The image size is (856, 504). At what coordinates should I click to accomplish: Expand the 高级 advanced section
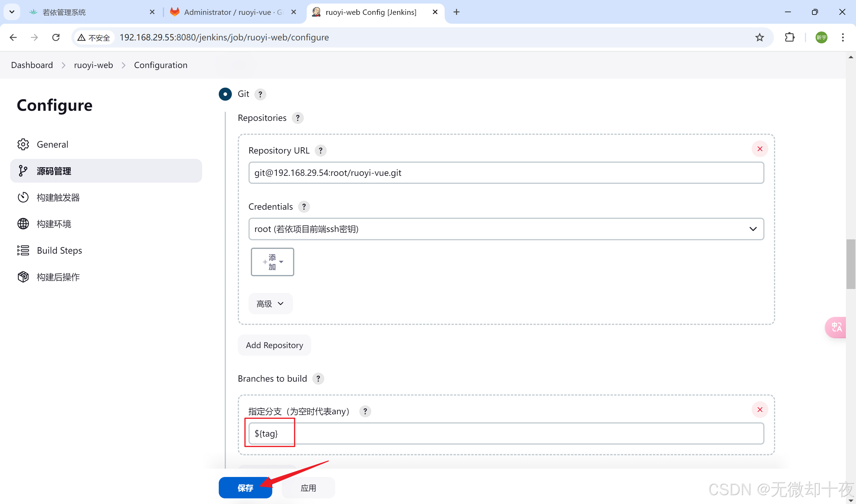pyautogui.click(x=270, y=304)
